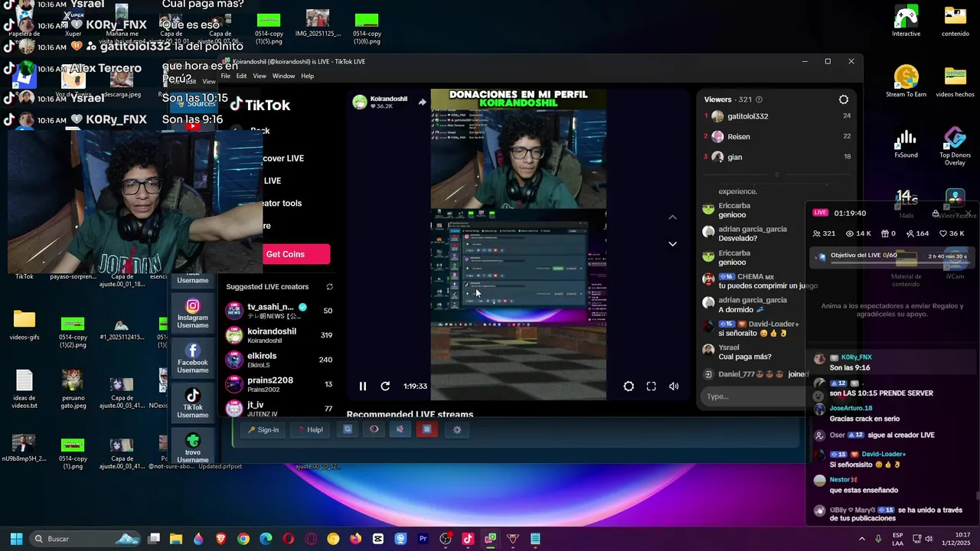
Task: Open Premiere Pro from the taskbar
Action: (423, 539)
